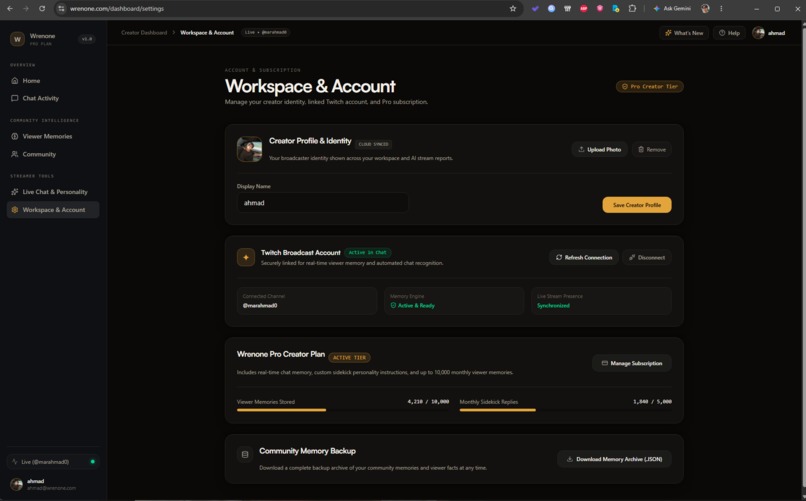This screenshot has height=501, width=806.
Task: Open the Viewer Memories page
Action: coord(53,136)
